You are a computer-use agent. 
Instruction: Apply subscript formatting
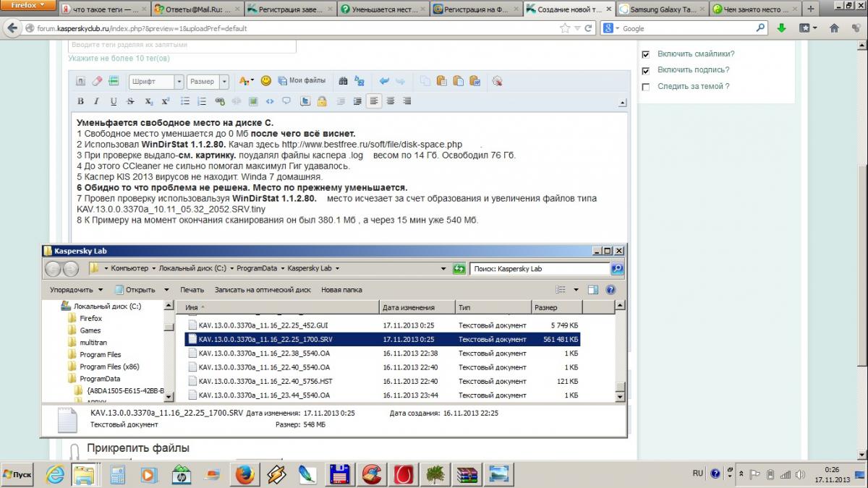148,101
